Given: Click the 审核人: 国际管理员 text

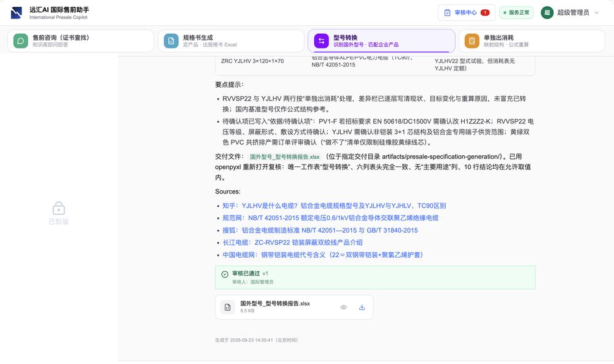Looking at the screenshot, I should (x=252, y=282).
